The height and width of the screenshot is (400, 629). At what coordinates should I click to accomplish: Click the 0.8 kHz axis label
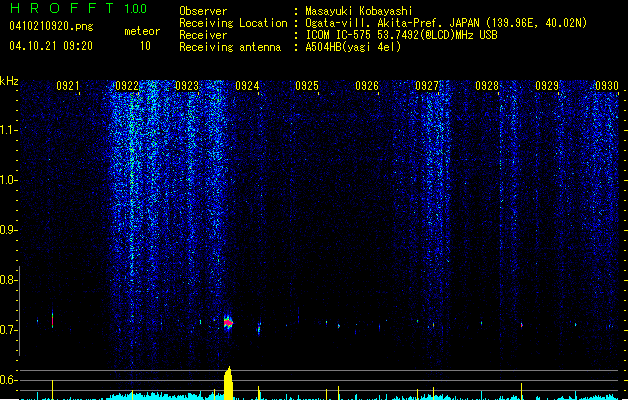(x=8, y=280)
